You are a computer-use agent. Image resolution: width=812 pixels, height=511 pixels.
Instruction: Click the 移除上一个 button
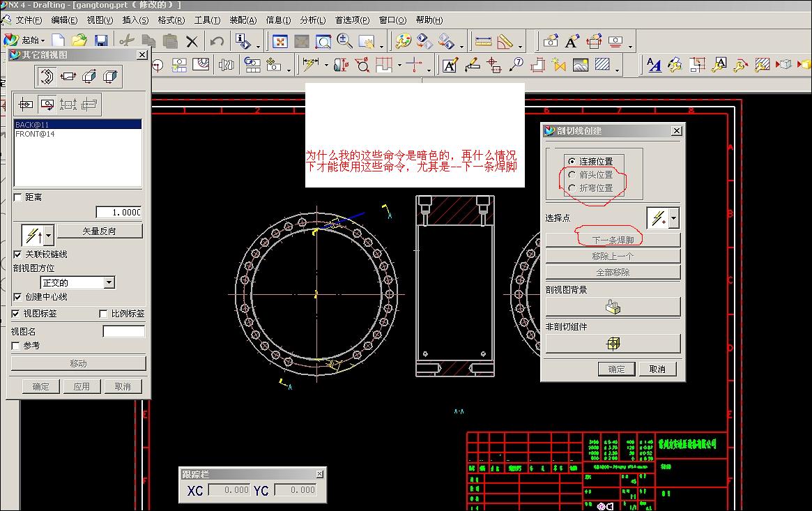pos(613,257)
